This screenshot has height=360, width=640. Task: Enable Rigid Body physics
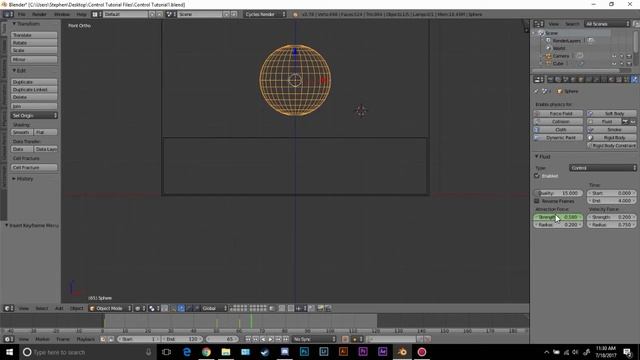click(611, 138)
